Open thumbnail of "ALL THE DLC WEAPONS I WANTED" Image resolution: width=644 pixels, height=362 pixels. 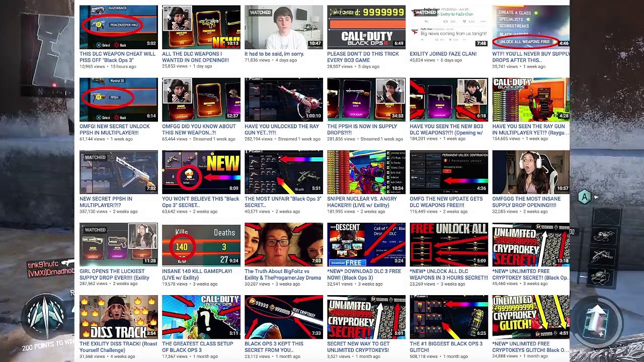[x=201, y=27]
